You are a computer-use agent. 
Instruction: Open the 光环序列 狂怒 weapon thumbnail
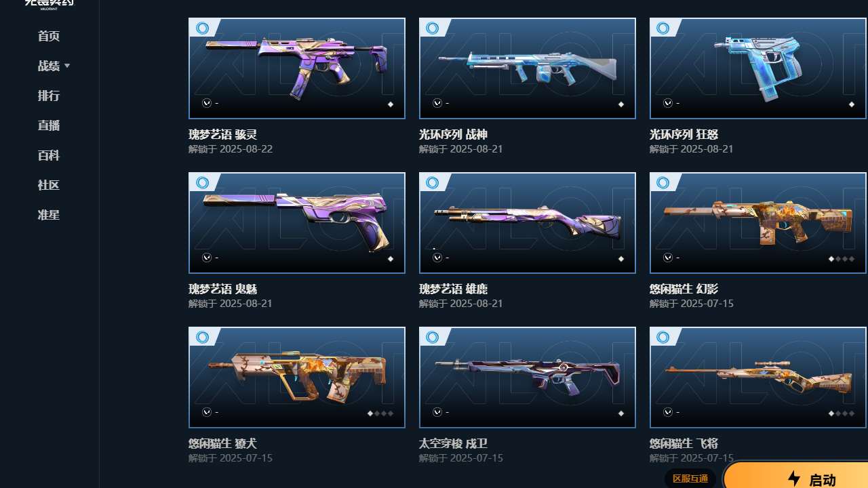758,68
